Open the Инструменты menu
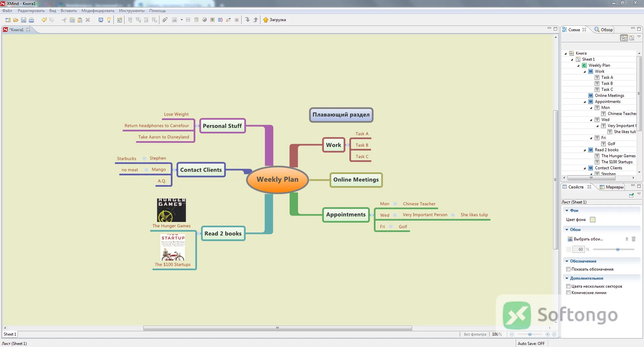Image resolution: width=644 pixels, height=347 pixels. coord(132,11)
